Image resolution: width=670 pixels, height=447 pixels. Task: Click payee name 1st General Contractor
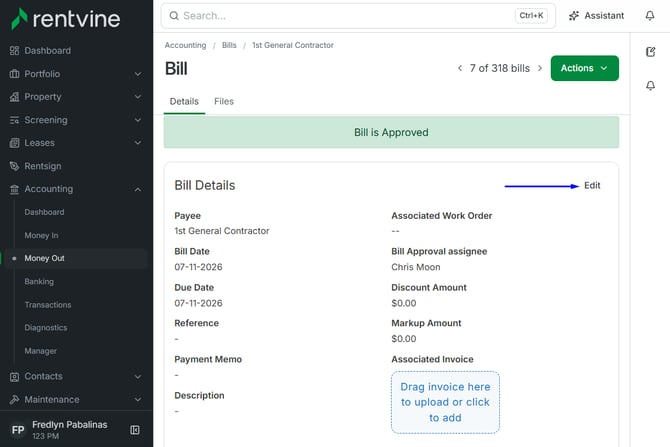tap(222, 231)
